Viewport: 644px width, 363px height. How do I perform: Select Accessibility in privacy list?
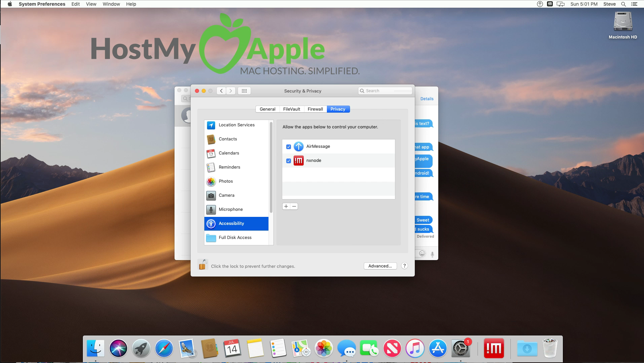[236, 224]
